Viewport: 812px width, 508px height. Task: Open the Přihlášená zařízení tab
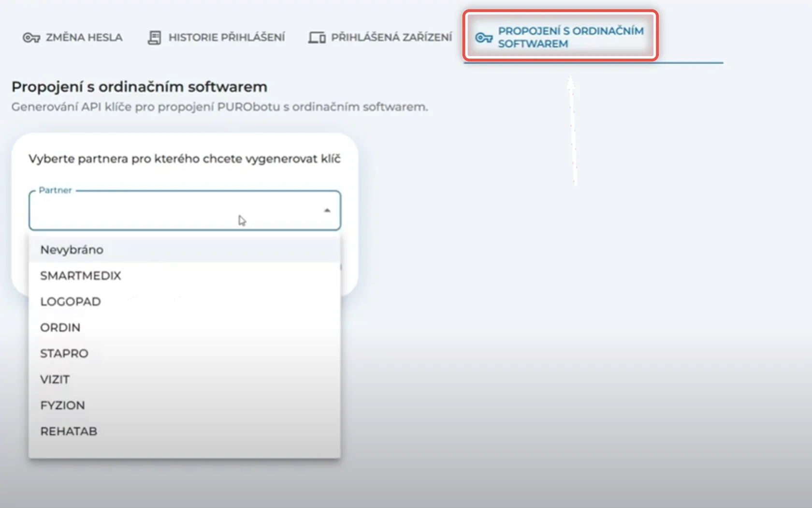380,37
